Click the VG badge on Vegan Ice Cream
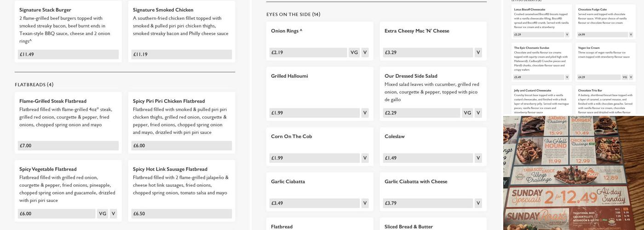644x230 pixels. [625, 77]
